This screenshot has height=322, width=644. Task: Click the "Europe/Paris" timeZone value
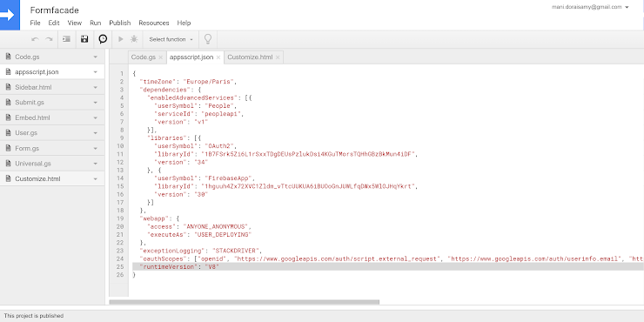point(208,81)
